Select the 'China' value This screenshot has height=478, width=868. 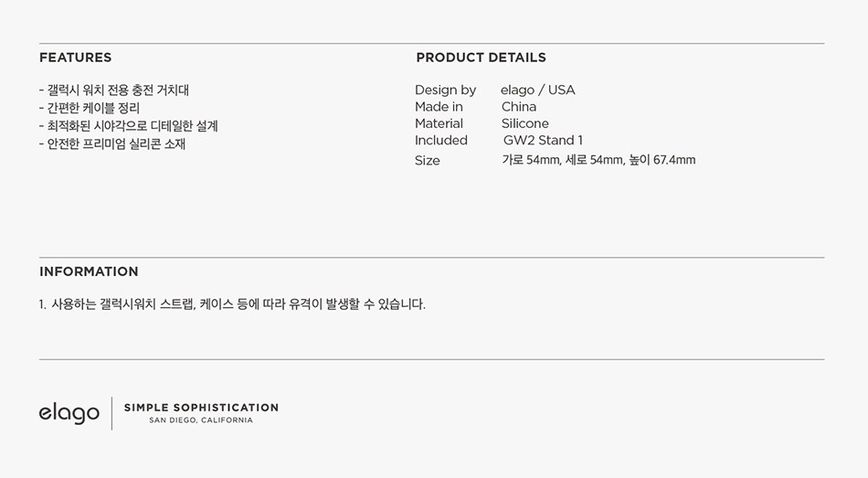tap(518, 107)
